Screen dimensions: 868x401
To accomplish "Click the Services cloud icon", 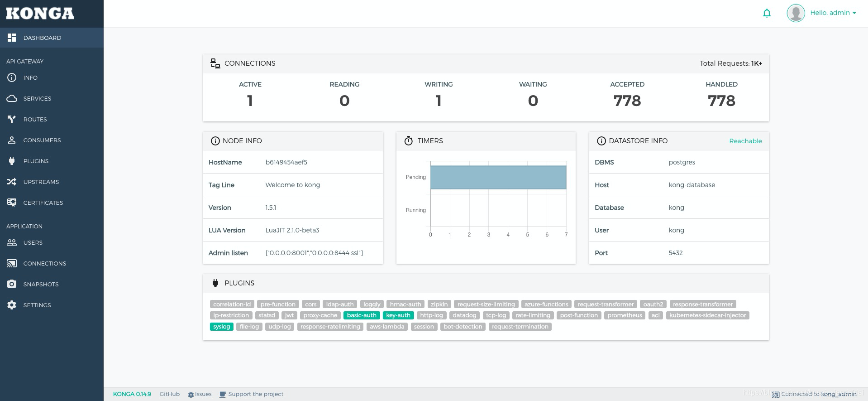I will (x=12, y=98).
